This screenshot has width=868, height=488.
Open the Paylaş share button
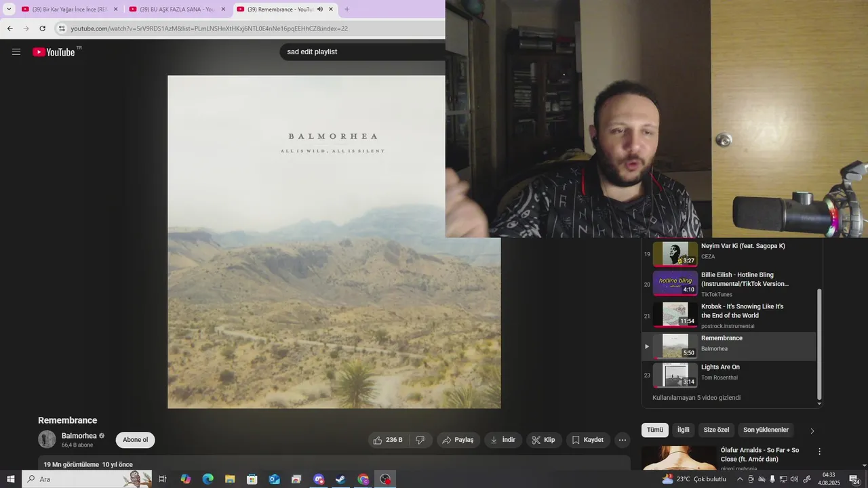pyautogui.click(x=458, y=440)
